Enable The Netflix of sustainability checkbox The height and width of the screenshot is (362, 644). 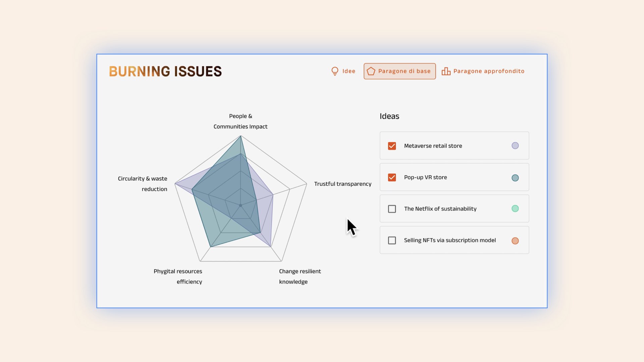(392, 209)
